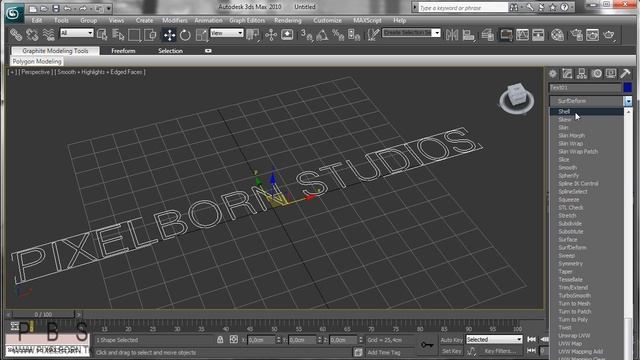Click the Set Key button
The image size is (640, 360).
pyautogui.click(x=451, y=351)
